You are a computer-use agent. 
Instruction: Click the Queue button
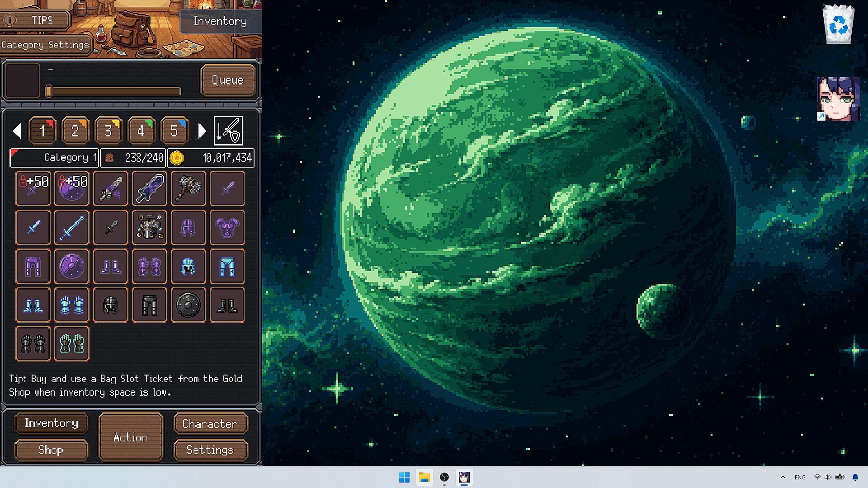click(228, 80)
